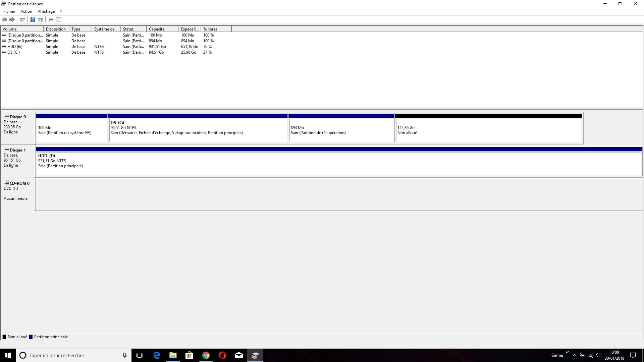Select the OS (C:) 94,51 Go partition block
The height and width of the screenshot is (362, 644).
click(198, 128)
